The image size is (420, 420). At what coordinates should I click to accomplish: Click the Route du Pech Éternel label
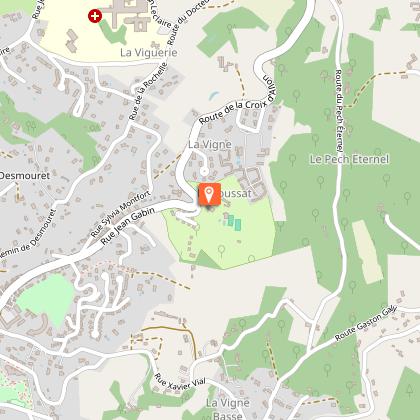point(339,110)
